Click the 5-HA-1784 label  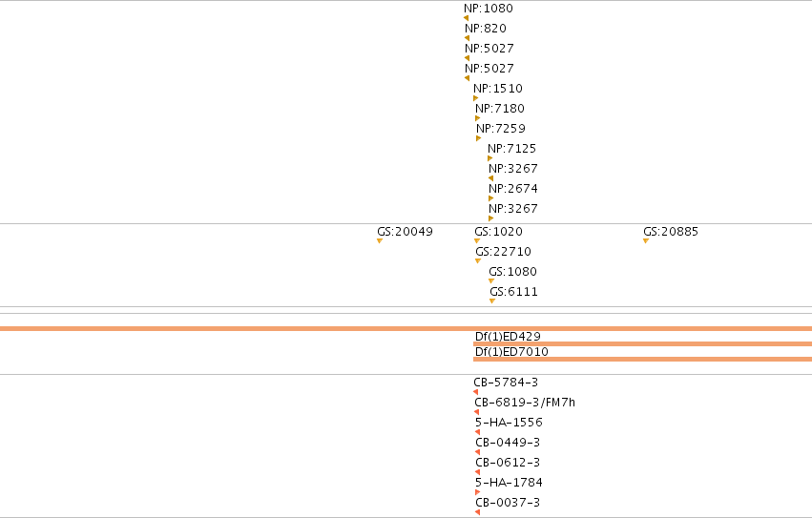pyautogui.click(x=509, y=483)
